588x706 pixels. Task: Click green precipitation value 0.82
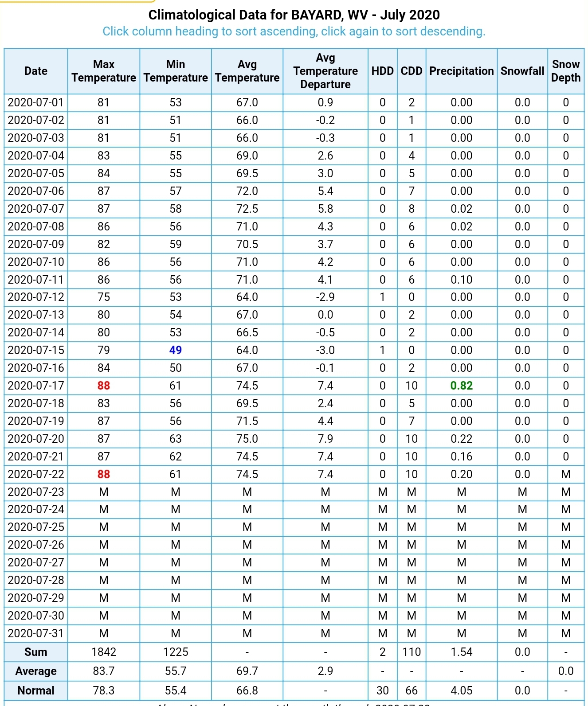[461, 386]
